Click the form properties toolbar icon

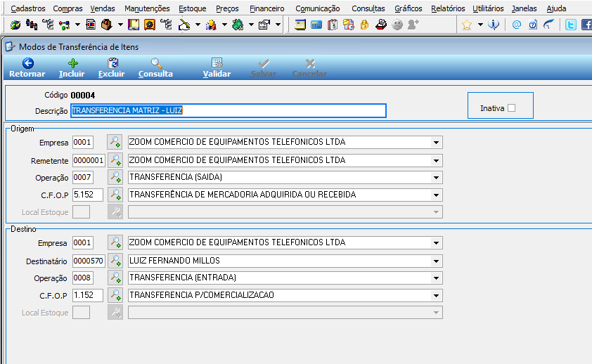click(x=264, y=25)
